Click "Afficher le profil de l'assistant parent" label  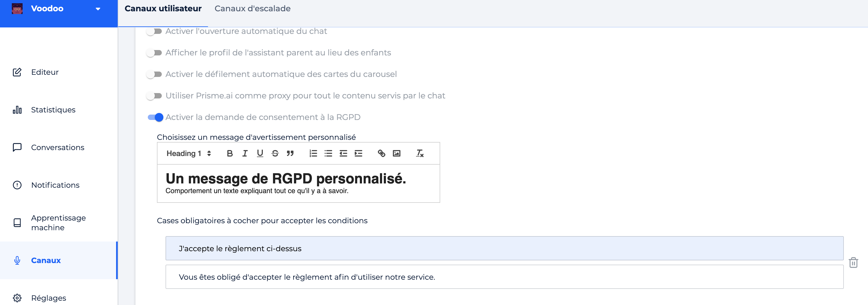[278, 53]
